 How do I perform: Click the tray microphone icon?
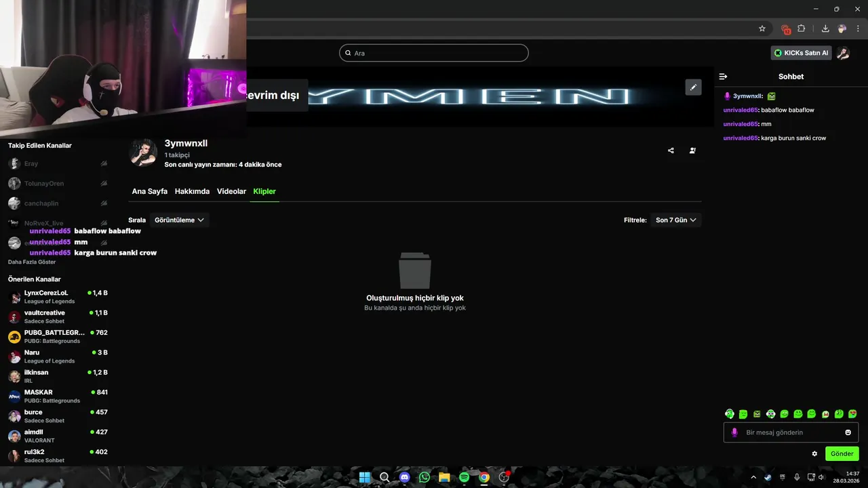pos(797,477)
